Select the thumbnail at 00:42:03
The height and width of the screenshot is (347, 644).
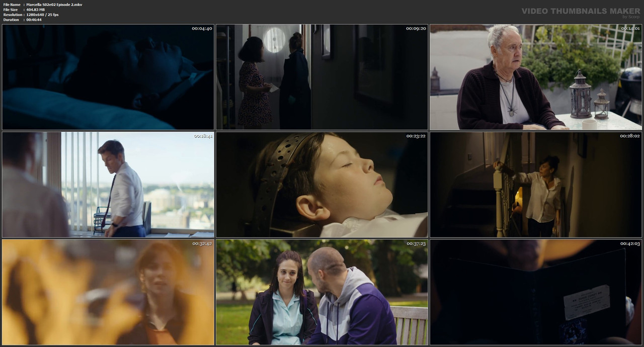tap(536, 292)
